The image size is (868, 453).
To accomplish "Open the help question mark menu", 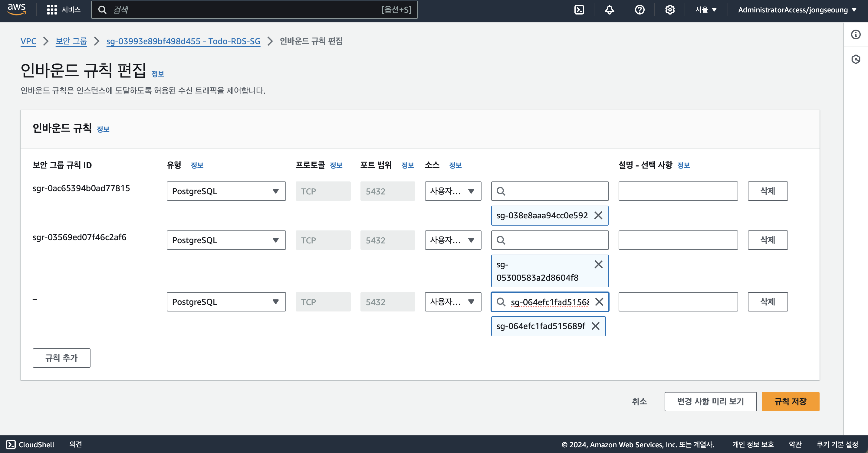I will coord(639,10).
